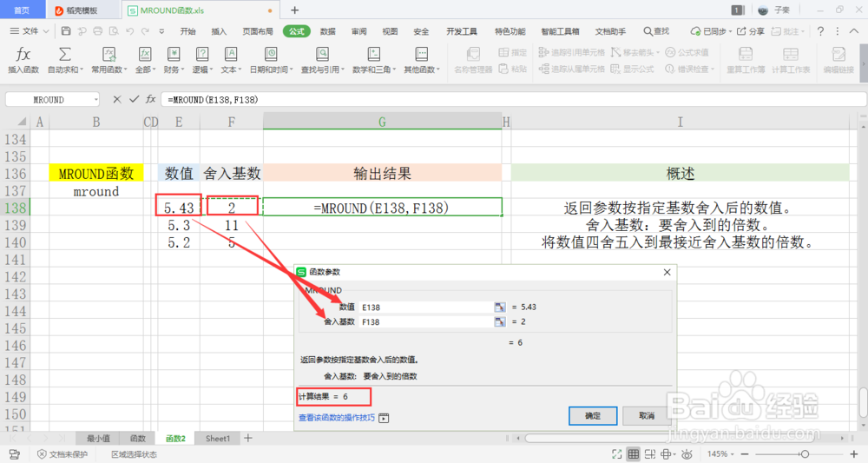The image size is (868, 463).
Task: Click the 自动求和 sigma icon
Action: coord(65,54)
